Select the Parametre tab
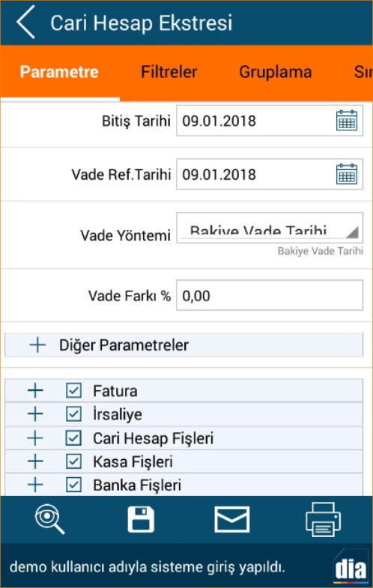 pyautogui.click(x=59, y=72)
